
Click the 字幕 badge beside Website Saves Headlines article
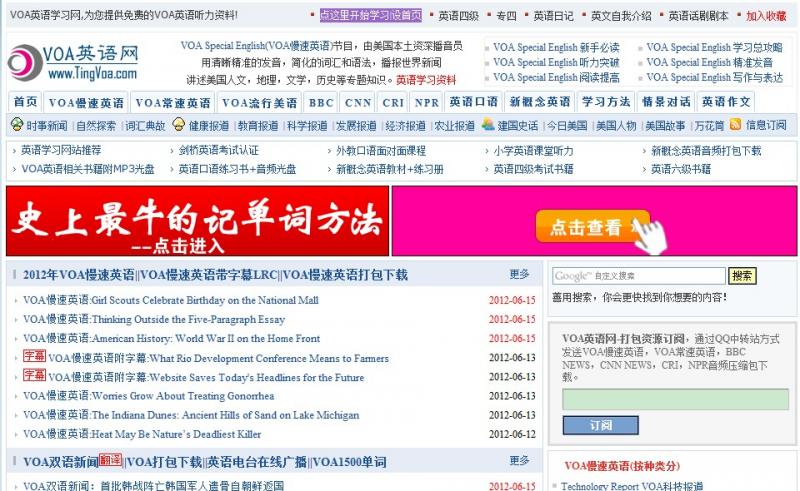pyautogui.click(x=34, y=375)
